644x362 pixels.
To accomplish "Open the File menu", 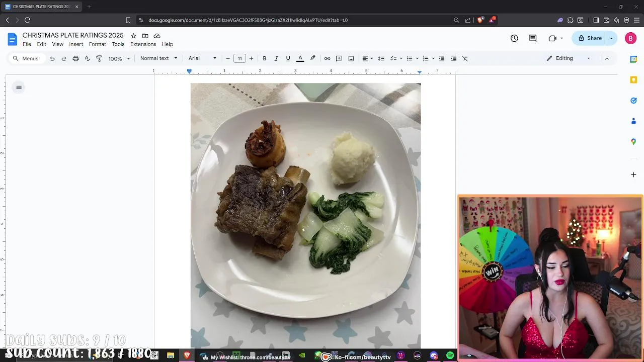I will coord(27,44).
